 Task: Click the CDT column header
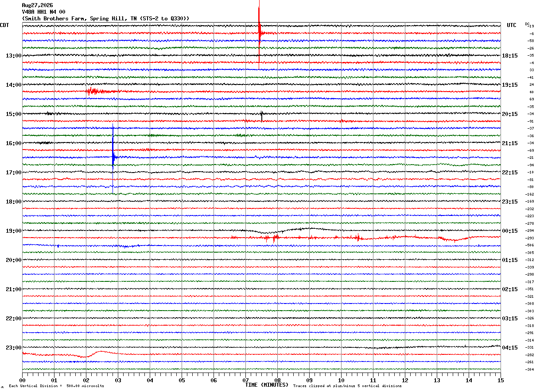coord(5,25)
